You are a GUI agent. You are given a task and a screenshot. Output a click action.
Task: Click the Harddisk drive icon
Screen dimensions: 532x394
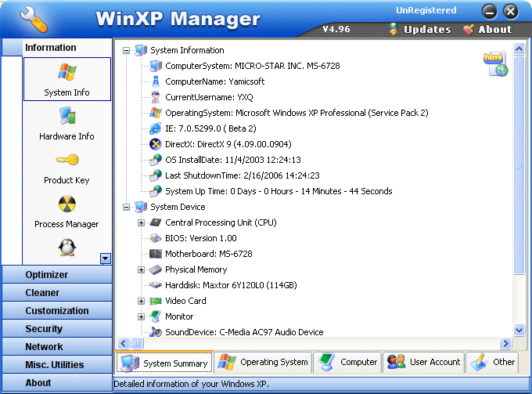156,285
